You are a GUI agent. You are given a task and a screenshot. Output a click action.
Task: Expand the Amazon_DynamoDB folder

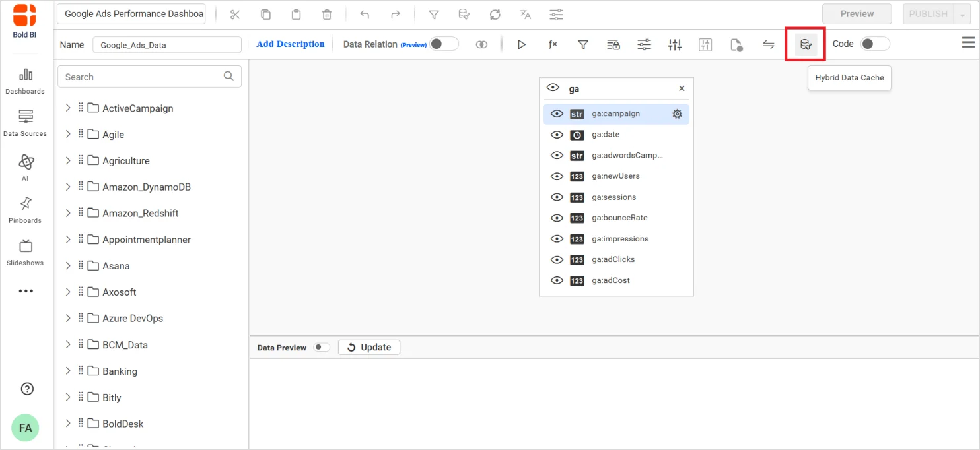coord(68,187)
